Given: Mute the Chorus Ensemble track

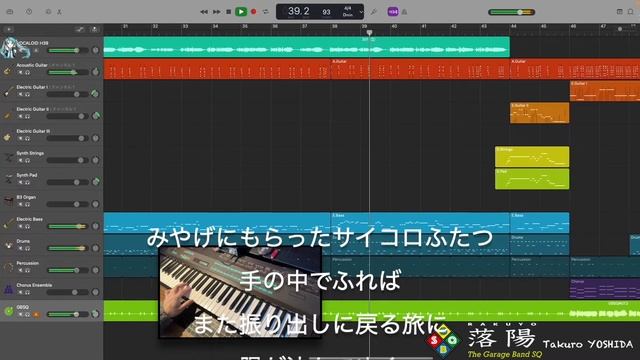Looking at the screenshot, I should (20, 293).
